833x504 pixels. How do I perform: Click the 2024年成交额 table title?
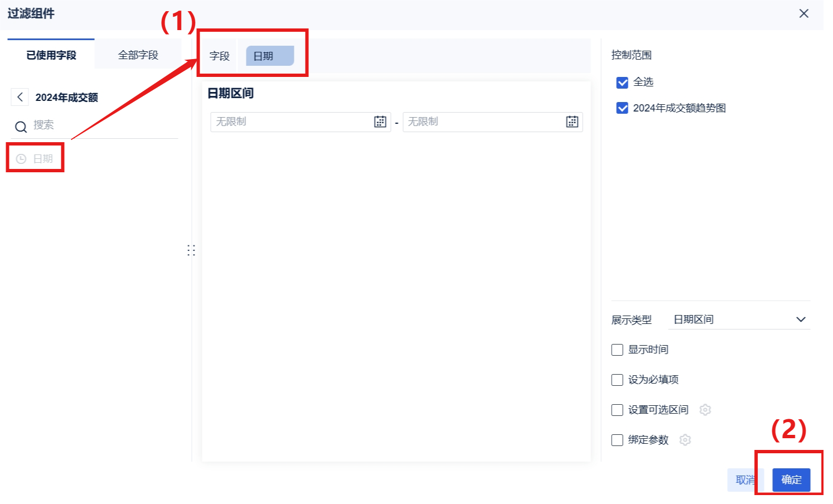(x=67, y=98)
